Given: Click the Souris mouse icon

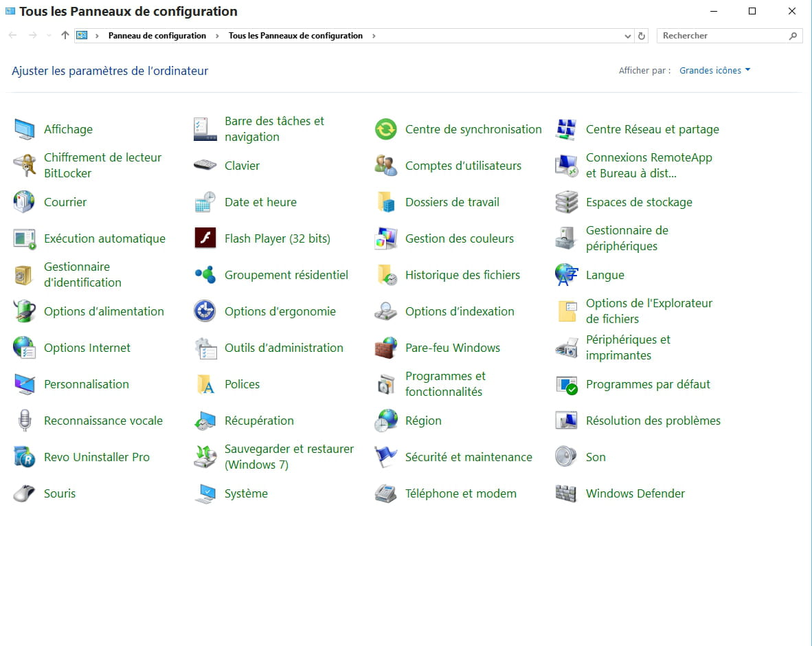Looking at the screenshot, I should (x=24, y=493).
